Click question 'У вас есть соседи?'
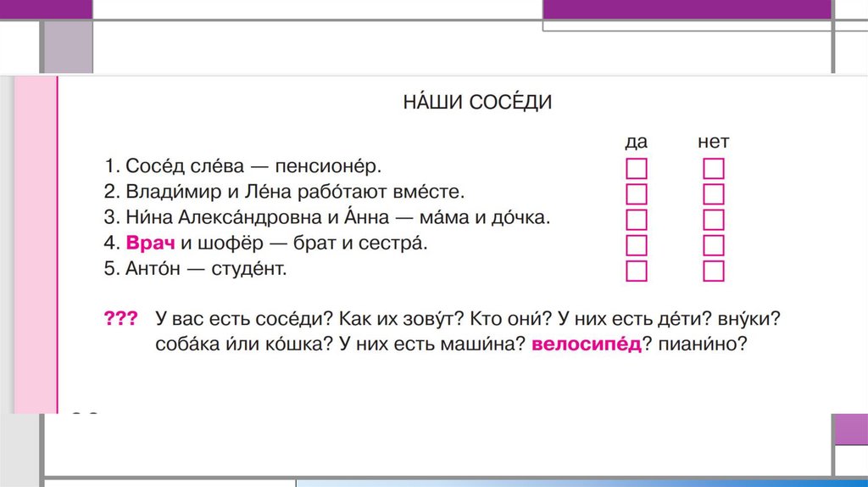 click(x=244, y=318)
